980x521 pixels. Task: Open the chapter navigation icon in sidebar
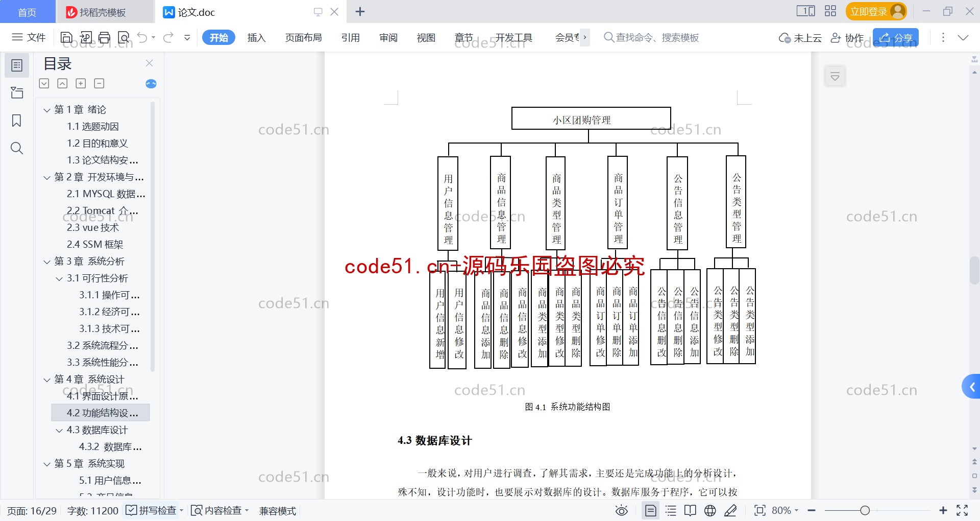17,93
